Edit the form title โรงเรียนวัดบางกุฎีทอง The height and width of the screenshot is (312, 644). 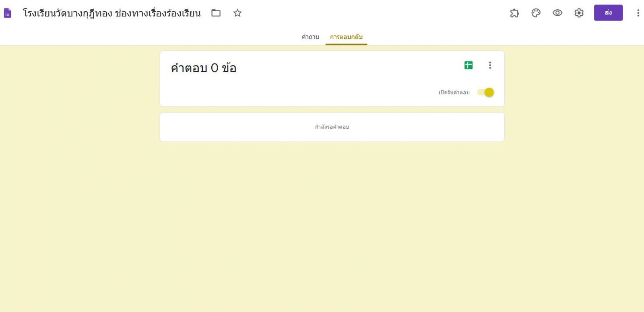(x=111, y=13)
